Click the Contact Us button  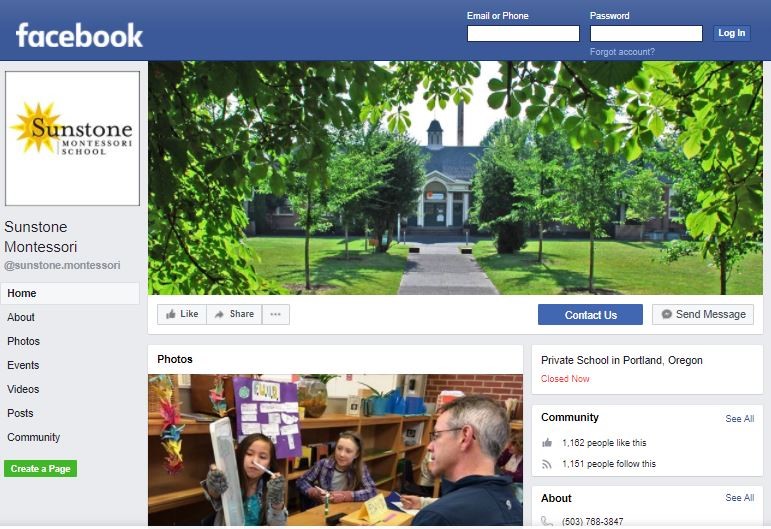(590, 315)
